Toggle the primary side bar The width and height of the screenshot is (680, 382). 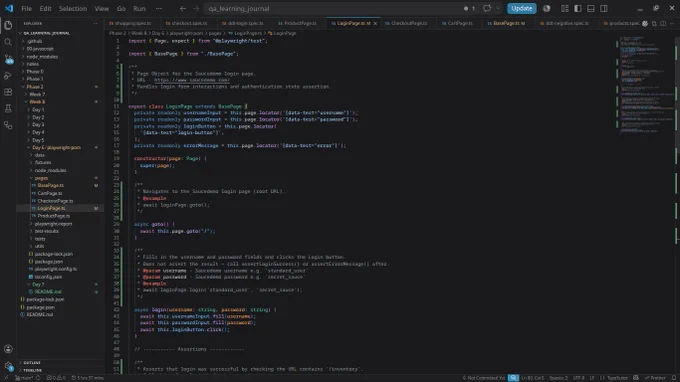[578, 8]
